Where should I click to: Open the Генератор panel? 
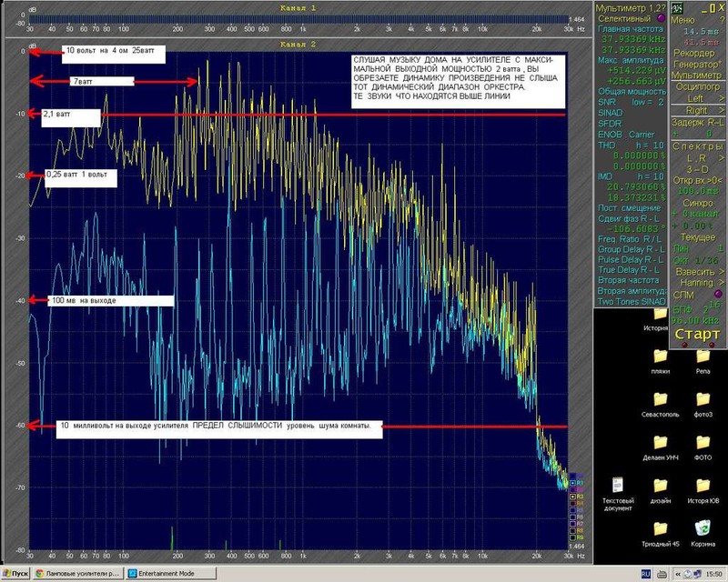(x=697, y=64)
